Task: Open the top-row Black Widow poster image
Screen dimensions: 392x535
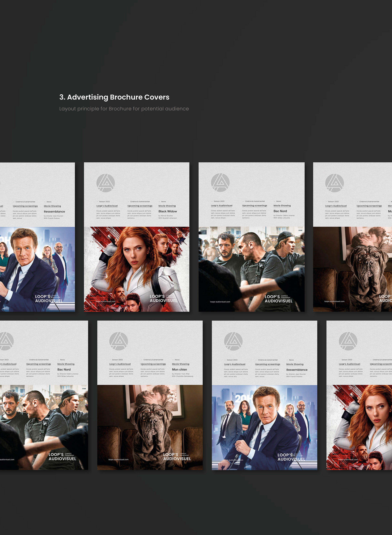Action: [x=137, y=269]
